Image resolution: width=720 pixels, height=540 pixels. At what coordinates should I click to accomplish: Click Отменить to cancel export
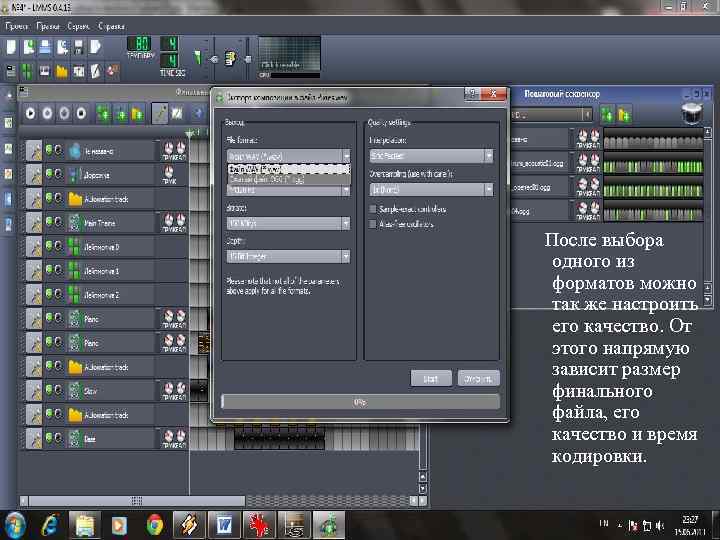[478, 378]
